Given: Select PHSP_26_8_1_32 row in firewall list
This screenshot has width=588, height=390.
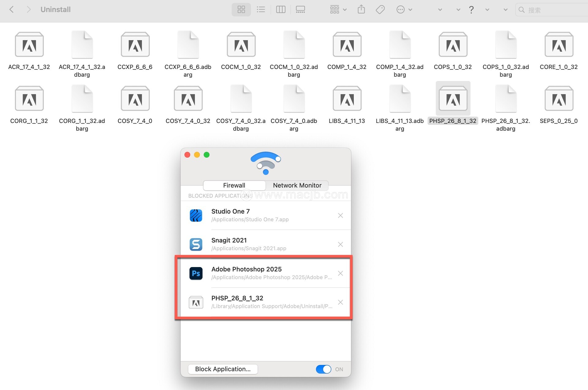Looking at the screenshot, I should coord(266,302).
